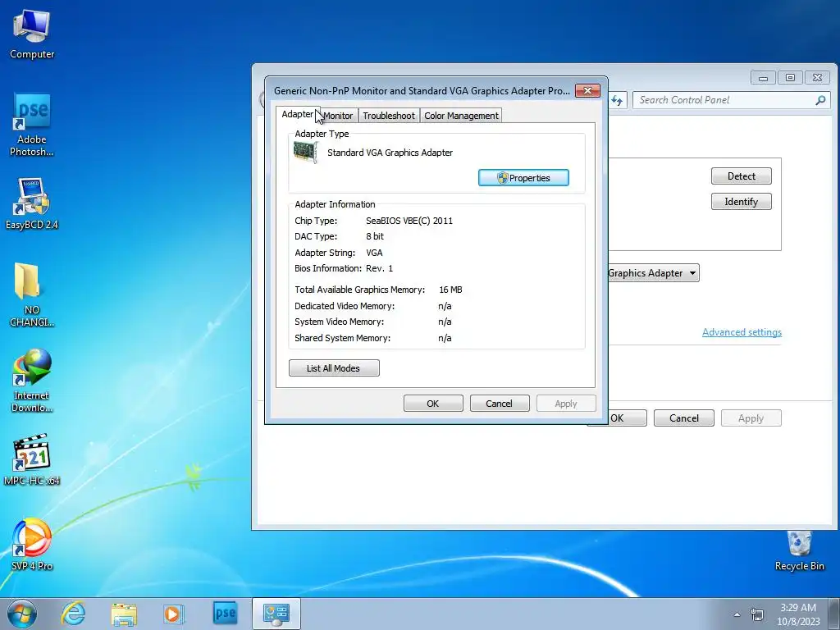Click Identify in Screen Resolution window
The width and height of the screenshot is (840, 630).
(742, 202)
